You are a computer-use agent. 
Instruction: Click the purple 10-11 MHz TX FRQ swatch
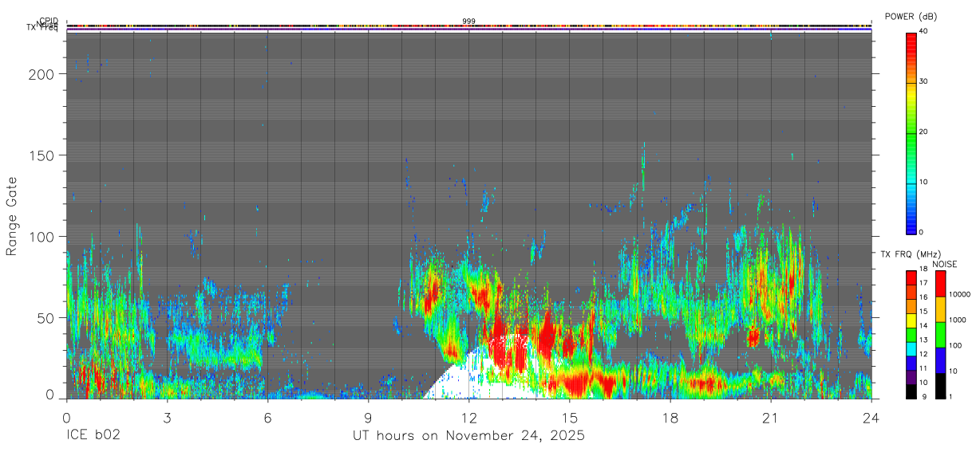point(911,375)
